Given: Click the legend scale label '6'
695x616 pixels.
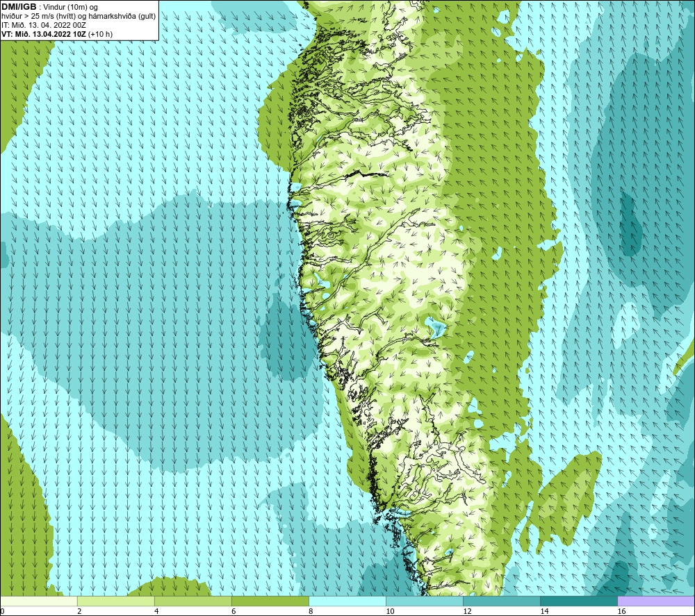Looking at the screenshot, I should pos(233,611).
